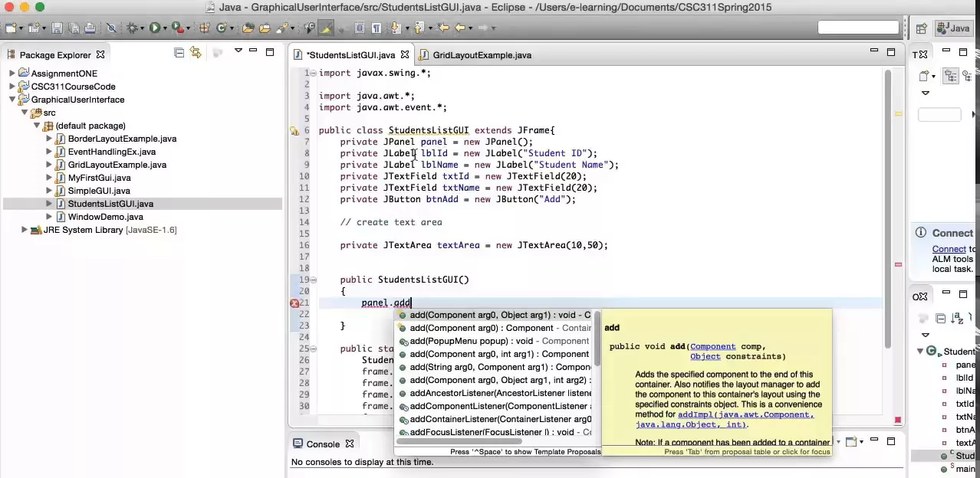Toggle Skip All Breakpoints
Image resolution: width=980 pixels, height=478 pixels.
point(111,28)
